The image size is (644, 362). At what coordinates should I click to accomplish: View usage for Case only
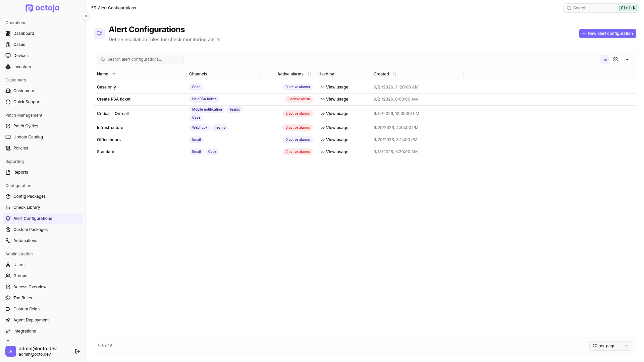334,87
